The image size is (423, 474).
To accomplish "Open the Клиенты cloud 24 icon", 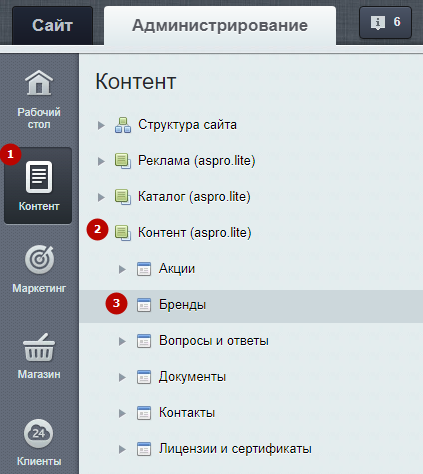I will click(39, 433).
